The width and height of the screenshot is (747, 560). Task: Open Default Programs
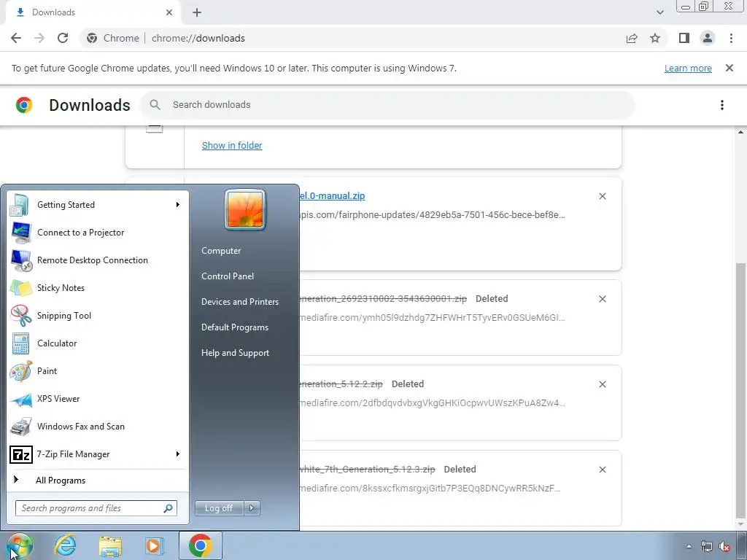235,327
